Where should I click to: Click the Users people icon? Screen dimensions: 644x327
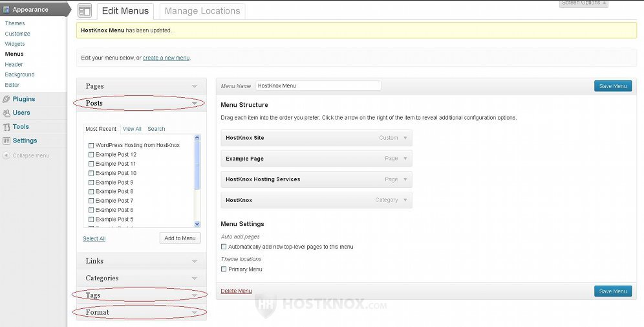6,113
